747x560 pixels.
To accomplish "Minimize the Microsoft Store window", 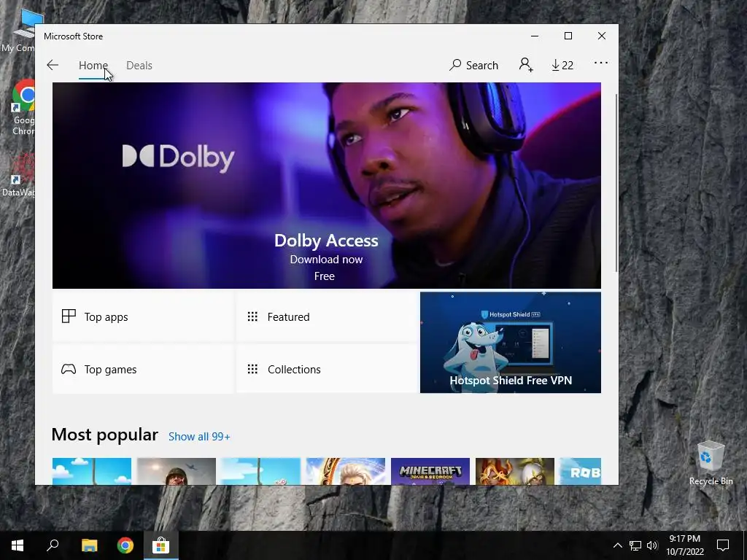I will coord(535,36).
